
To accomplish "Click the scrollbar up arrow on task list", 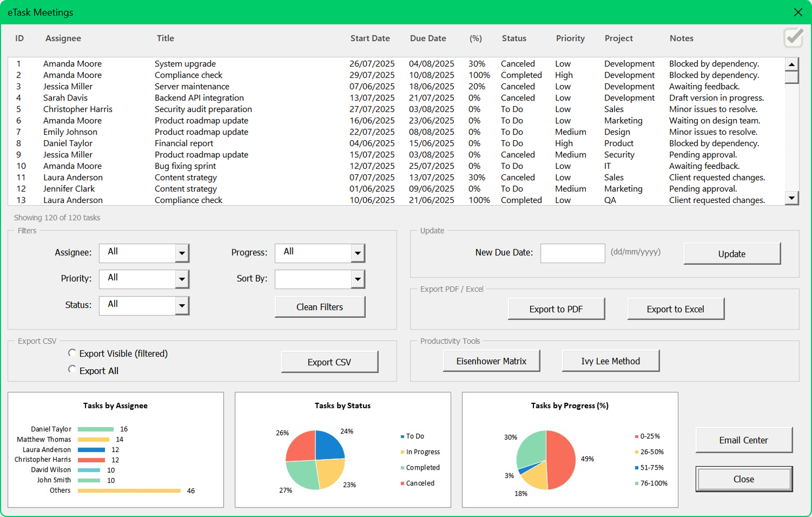I will pos(793,64).
